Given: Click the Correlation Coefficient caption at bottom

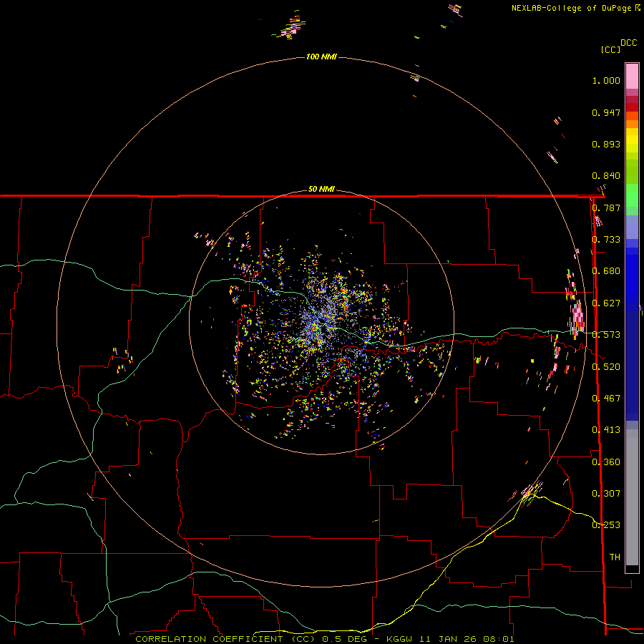Looking at the screenshot, I should click(x=324, y=639).
